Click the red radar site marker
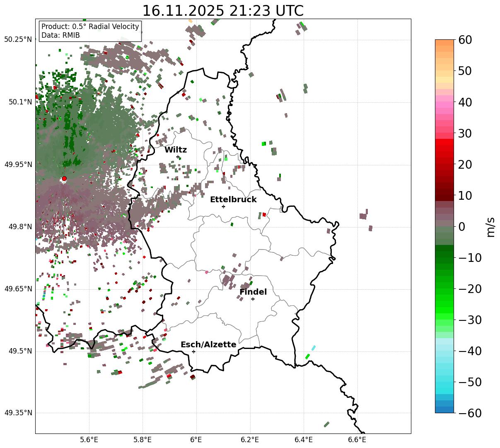The height and width of the screenshot is (448, 500). tap(64, 179)
